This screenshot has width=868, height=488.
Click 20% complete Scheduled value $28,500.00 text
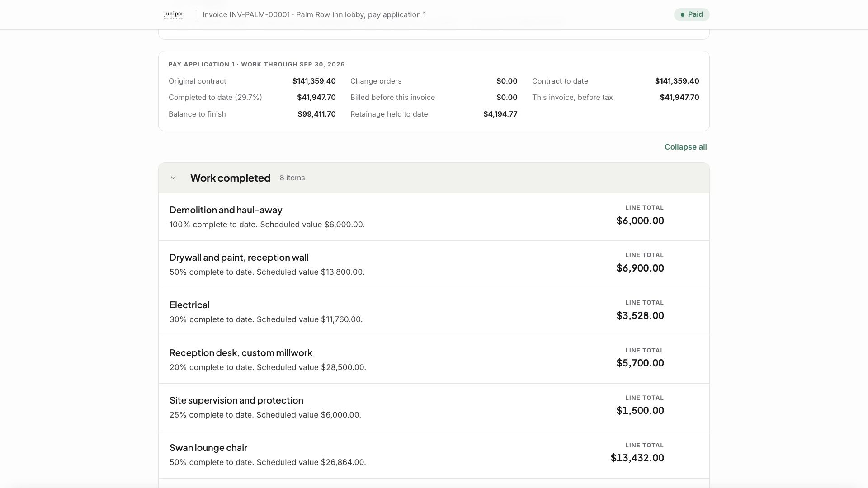tap(268, 367)
